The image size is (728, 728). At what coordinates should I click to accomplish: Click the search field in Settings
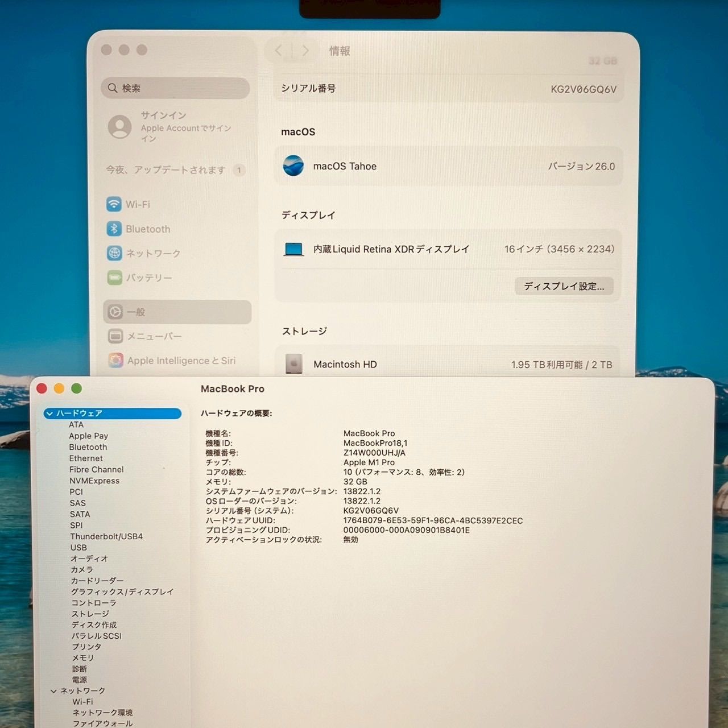(x=176, y=88)
